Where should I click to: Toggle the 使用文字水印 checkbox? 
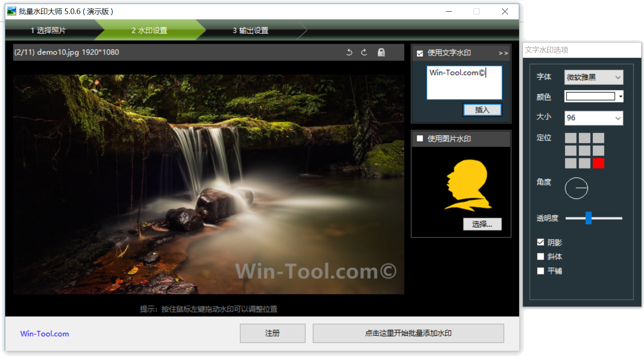tap(420, 53)
